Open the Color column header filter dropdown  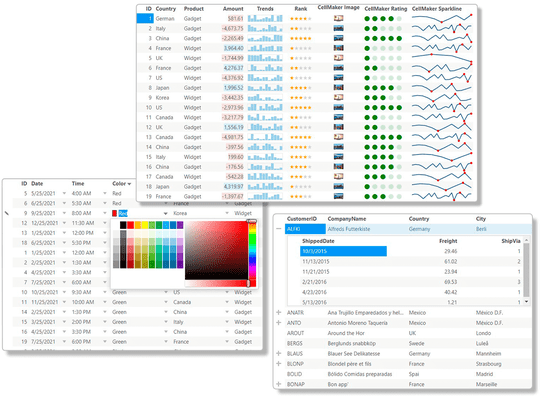click(129, 184)
